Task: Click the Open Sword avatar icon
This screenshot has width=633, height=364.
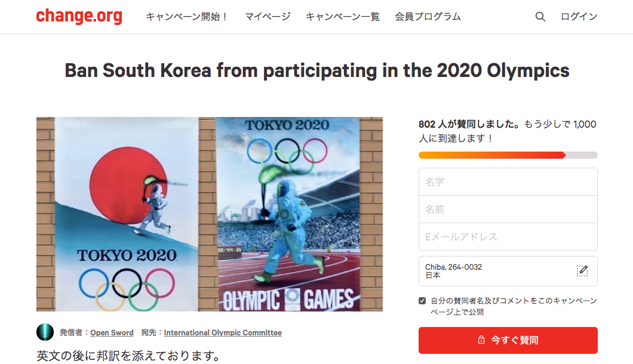Action: point(45,332)
